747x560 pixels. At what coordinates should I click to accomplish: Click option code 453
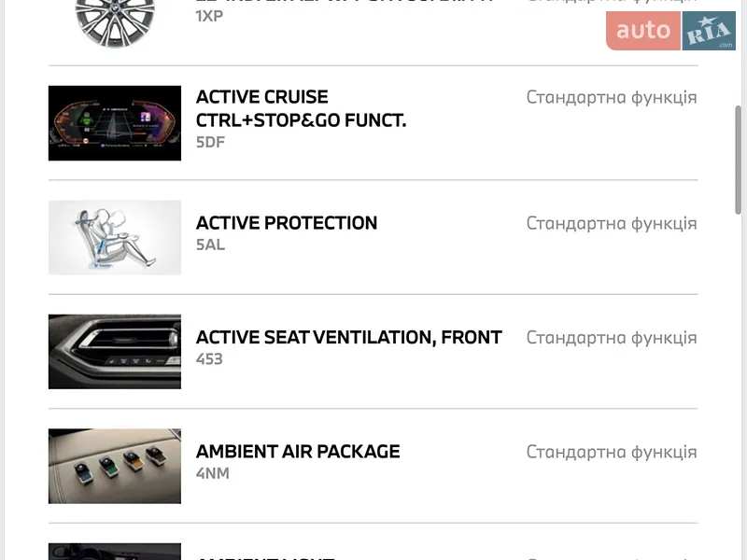tap(209, 359)
